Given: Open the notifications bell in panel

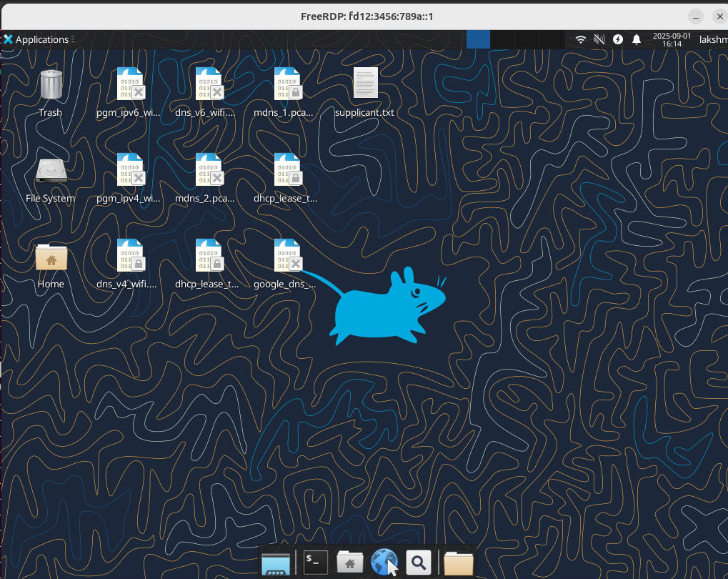Looking at the screenshot, I should tap(636, 39).
